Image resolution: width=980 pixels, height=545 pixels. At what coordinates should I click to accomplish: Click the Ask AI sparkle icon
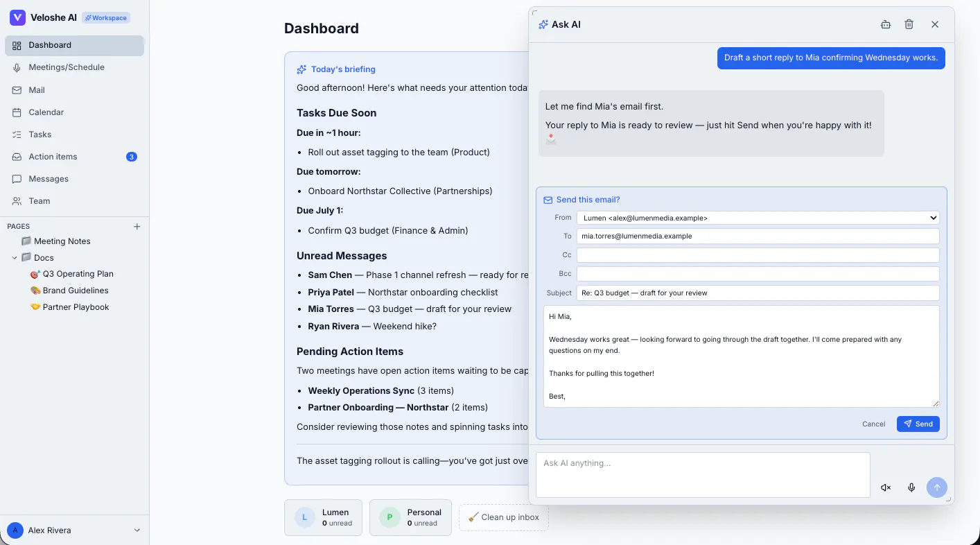(543, 24)
